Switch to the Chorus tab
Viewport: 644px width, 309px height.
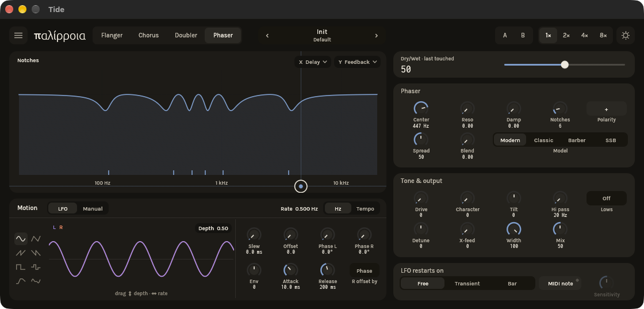click(x=148, y=35)
